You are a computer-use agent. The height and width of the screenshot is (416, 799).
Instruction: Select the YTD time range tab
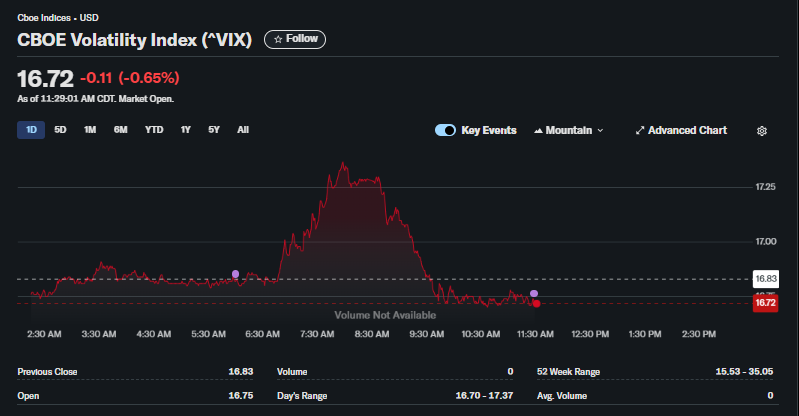click(x=154, y=130)
